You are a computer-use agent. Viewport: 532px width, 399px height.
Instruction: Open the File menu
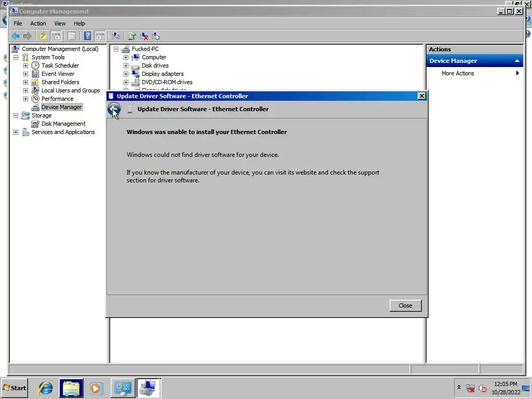[x=18, y=23]
